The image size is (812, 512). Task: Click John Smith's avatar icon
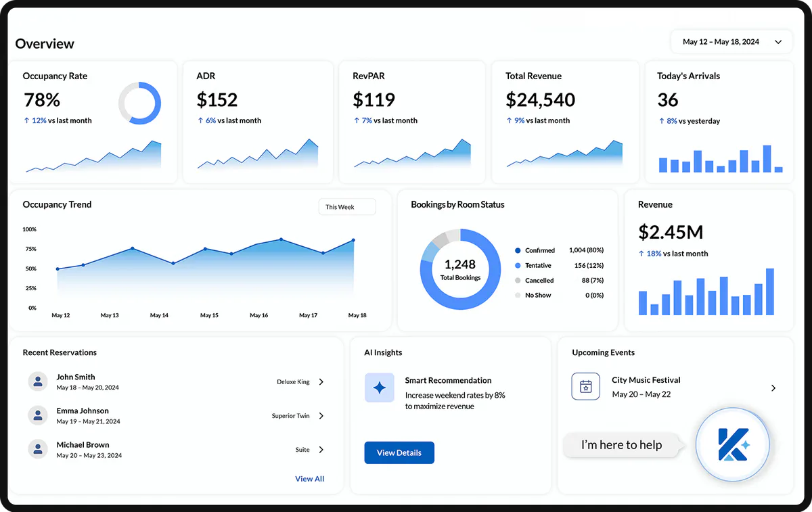38,381
